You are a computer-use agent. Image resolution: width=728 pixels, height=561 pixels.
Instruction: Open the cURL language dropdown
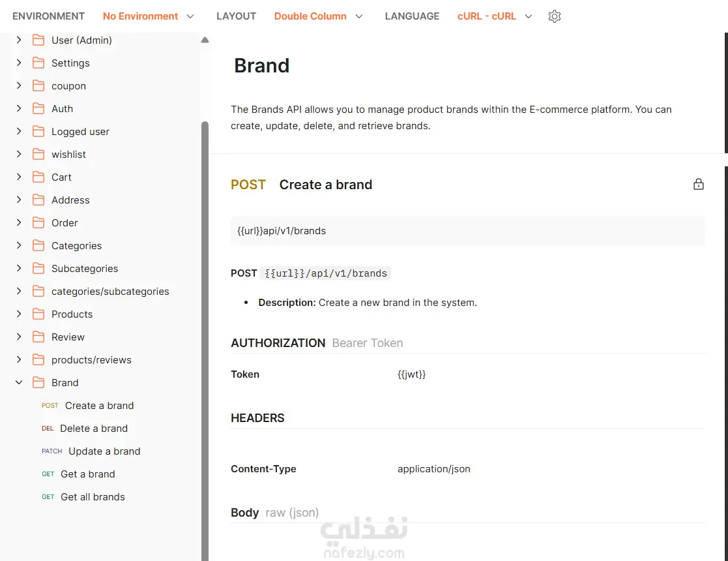[x=495, y=16]
